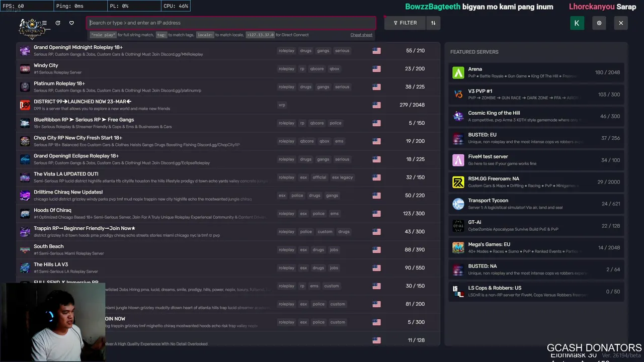Screen dimensions: 644x362
Task: Select 'jobs' tag on South Beach row
Action: [x=334, y=250]
